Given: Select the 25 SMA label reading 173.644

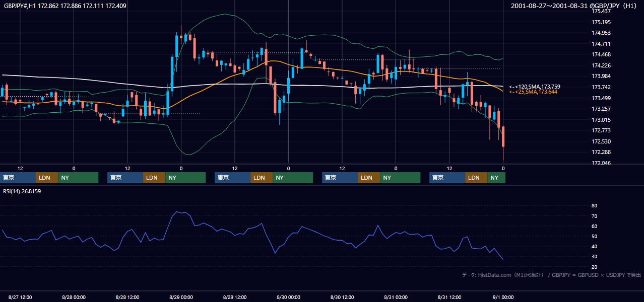Looking at the screenshot, I should point(533,92).
